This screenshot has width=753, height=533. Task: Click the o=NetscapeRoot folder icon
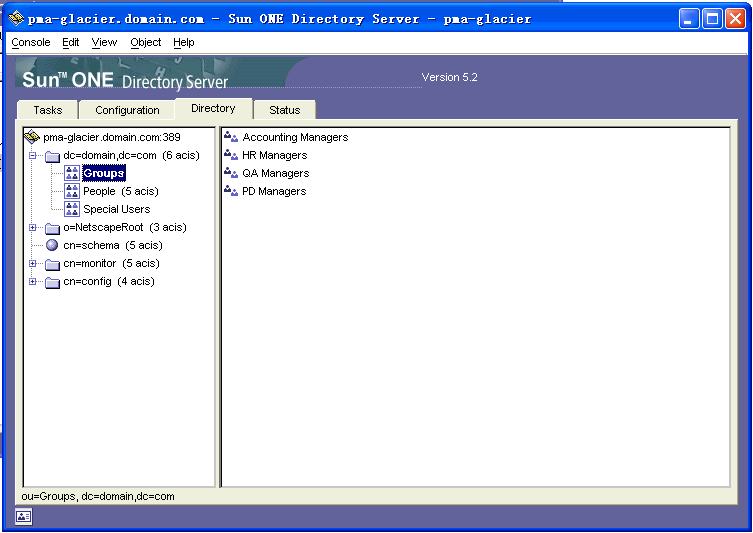(x=52, y=228)
